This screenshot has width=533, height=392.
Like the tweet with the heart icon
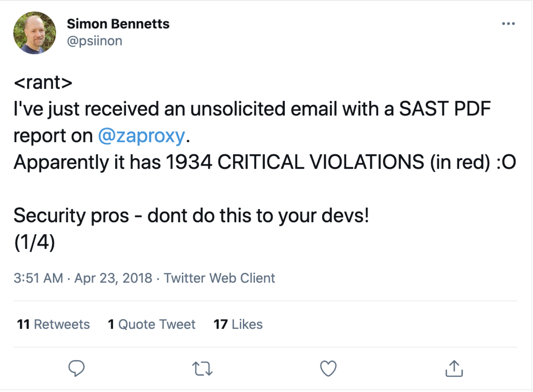point(328,368)
